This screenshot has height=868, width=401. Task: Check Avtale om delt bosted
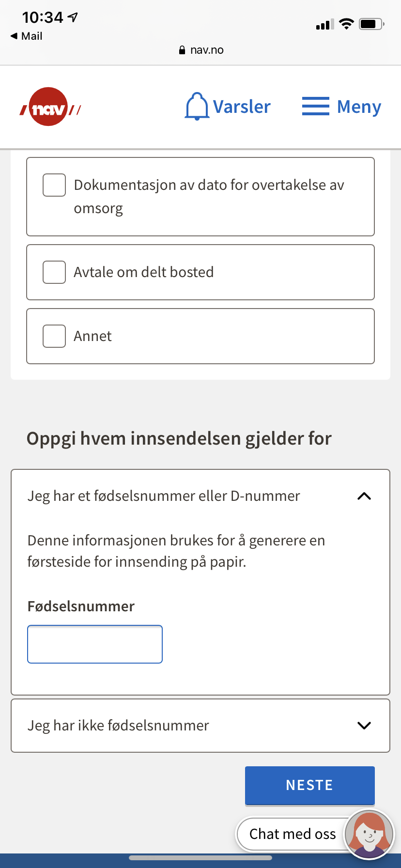[54, 272]
